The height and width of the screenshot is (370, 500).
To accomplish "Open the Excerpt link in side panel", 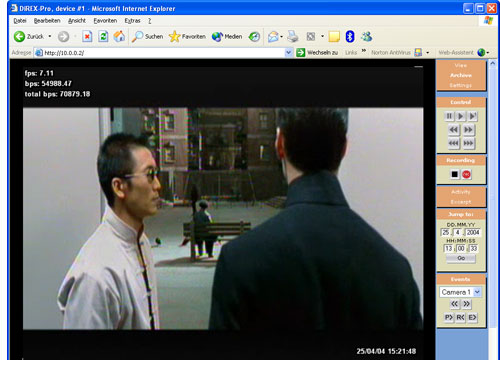I will click(x=461, y=202).
